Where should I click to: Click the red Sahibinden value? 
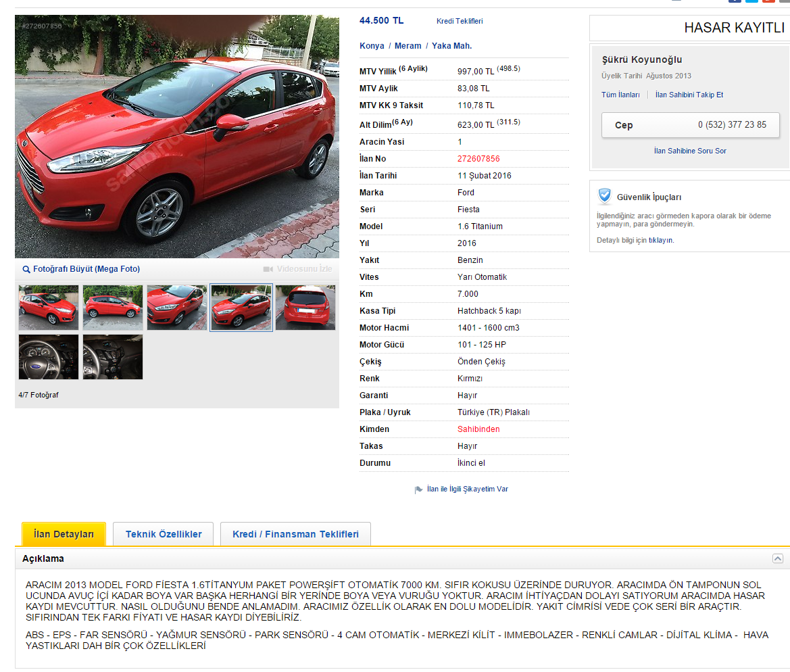point(478,429)
